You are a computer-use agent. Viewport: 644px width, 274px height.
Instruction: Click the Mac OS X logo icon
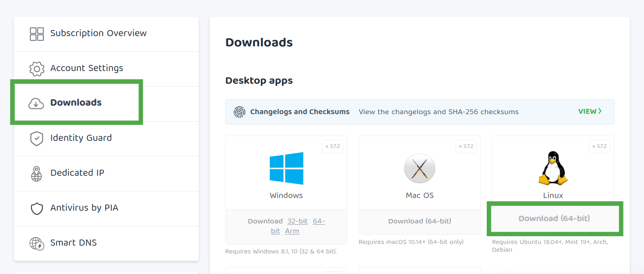(x=419, y=168)
